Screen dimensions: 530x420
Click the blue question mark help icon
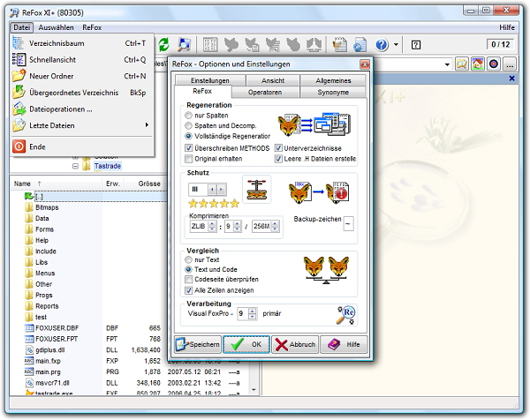tap(382, 45)
